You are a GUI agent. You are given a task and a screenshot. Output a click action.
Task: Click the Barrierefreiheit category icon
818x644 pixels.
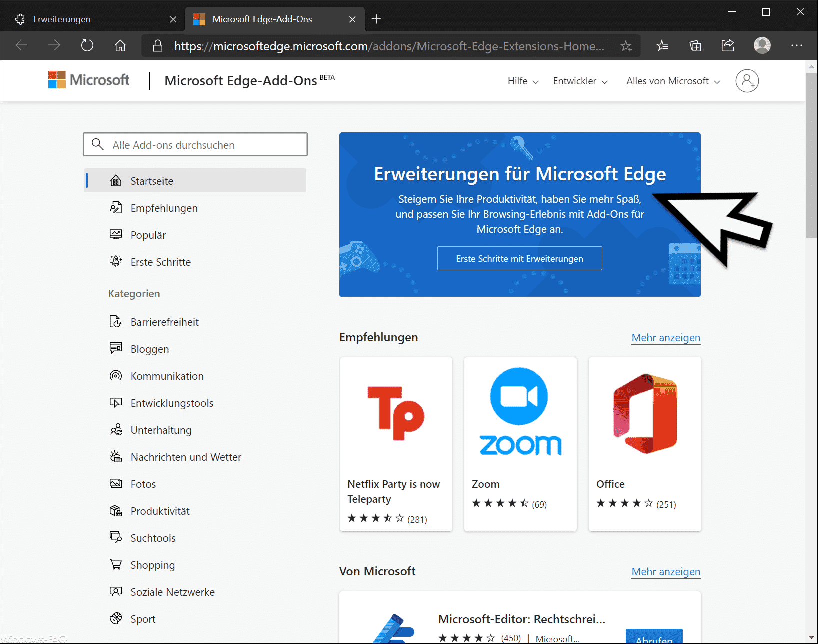coord(116,322)
